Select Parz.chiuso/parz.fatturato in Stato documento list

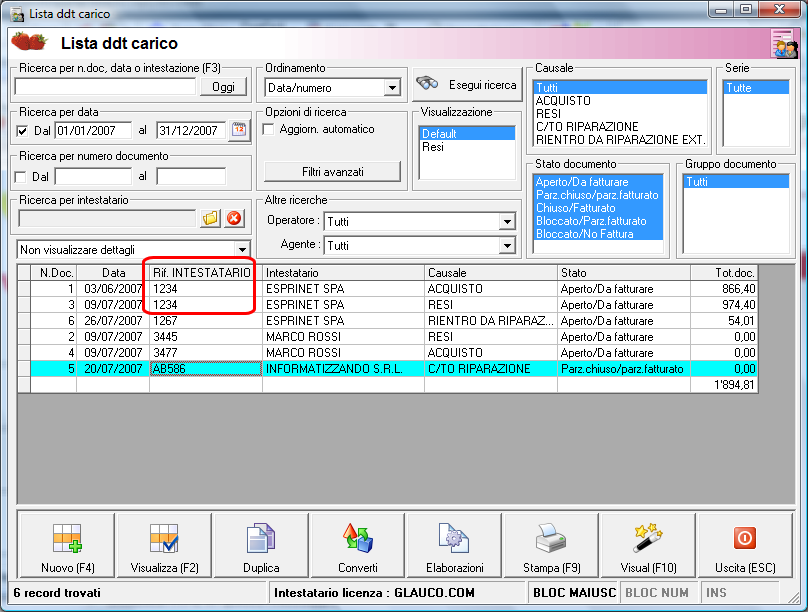click(x=598, y=195)
